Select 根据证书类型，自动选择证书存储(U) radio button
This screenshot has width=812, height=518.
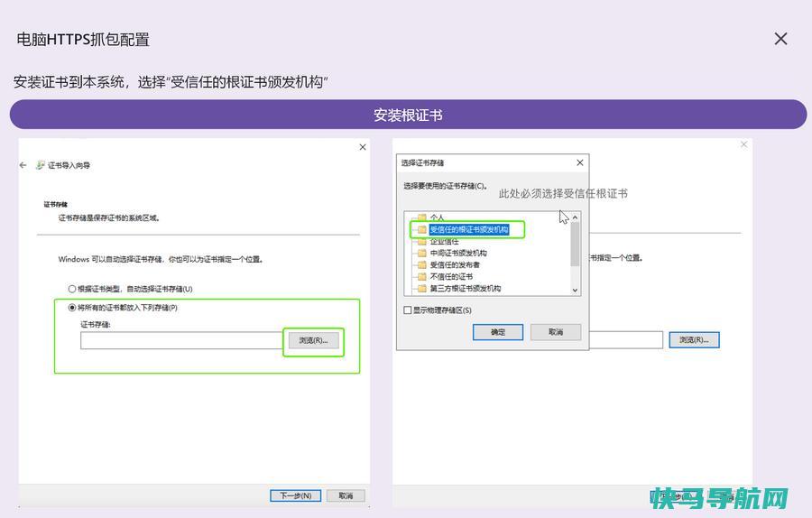pos(72,289)
